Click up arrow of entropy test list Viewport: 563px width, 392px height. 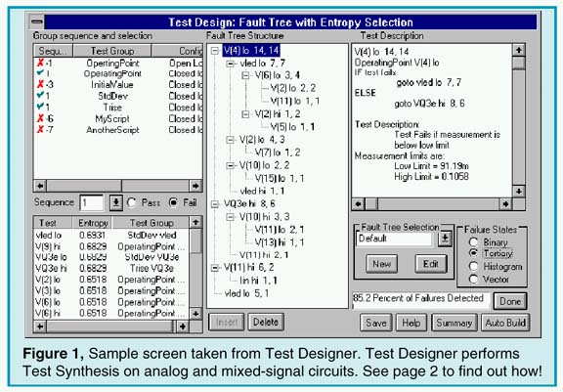pyautogui.click(x=195, y=222)
